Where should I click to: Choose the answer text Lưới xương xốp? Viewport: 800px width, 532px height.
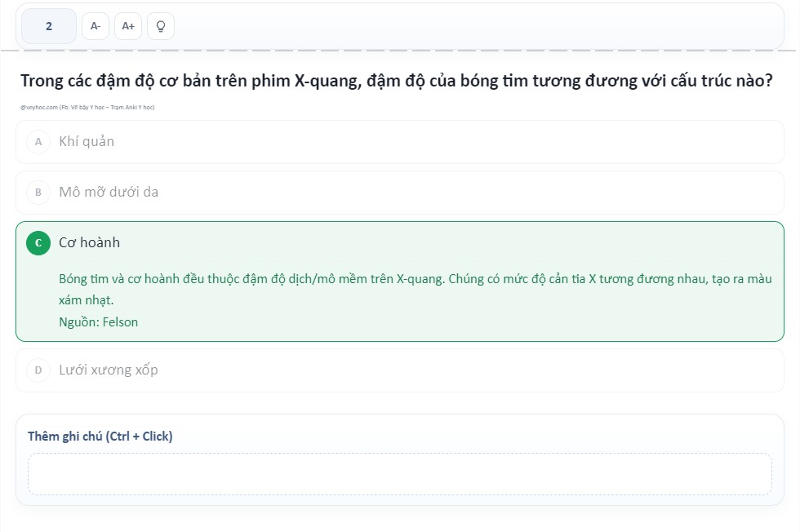pyautogui.click(x=109, y=370)
